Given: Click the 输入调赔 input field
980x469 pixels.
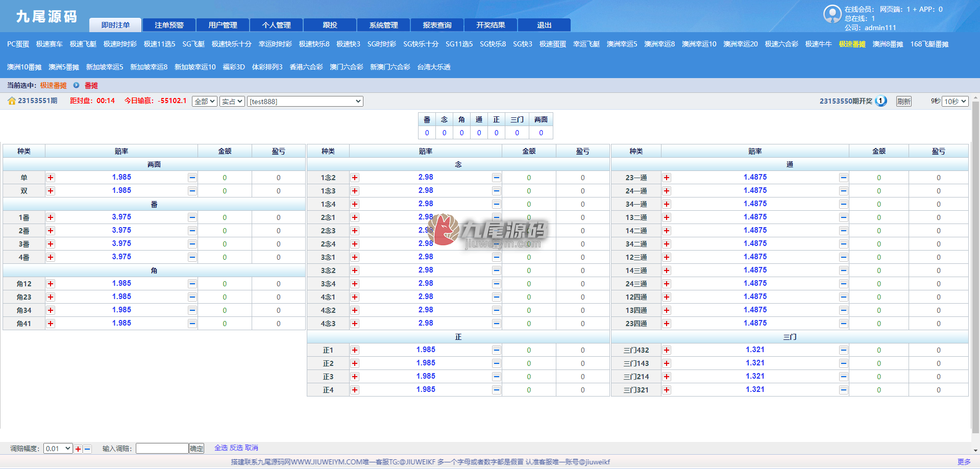Looking at the screenshot, I should pyautogui.click(x=162, y=449).
